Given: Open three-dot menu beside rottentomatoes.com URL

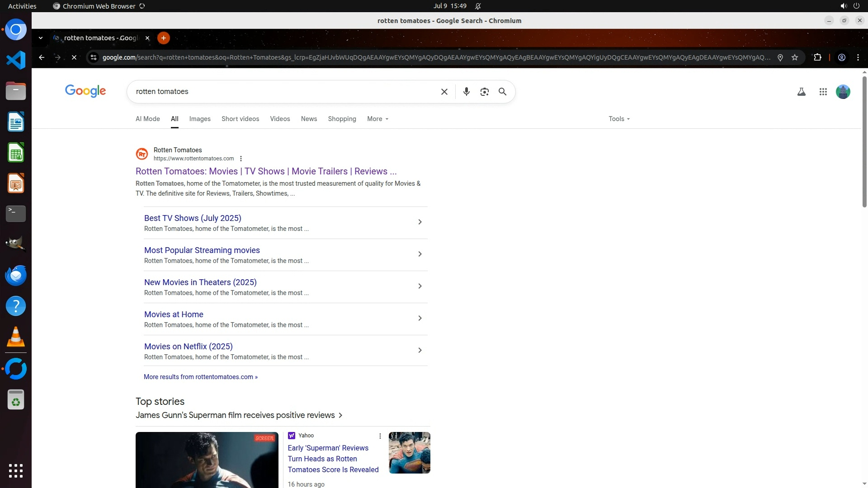Looking at the screenshot, I should pyautogui.click(x=241, y=159).
